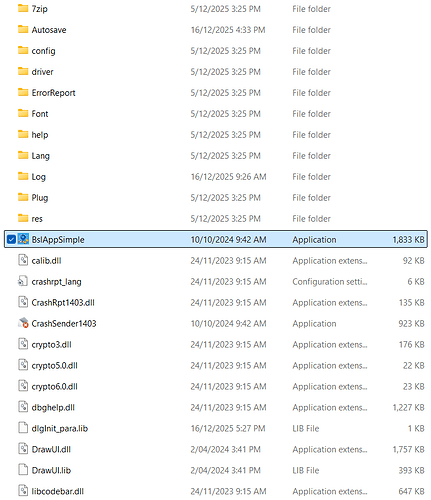Select the dlgInit_para.lib file name
431x500 pixels.
click(x=60, y=429)
